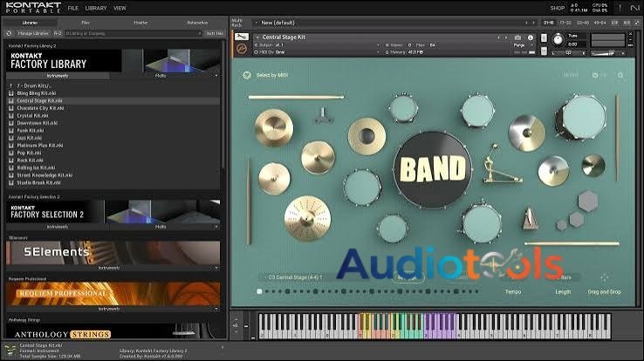
Task: Click the Tempo control label
Action: [x=513, y=291]
